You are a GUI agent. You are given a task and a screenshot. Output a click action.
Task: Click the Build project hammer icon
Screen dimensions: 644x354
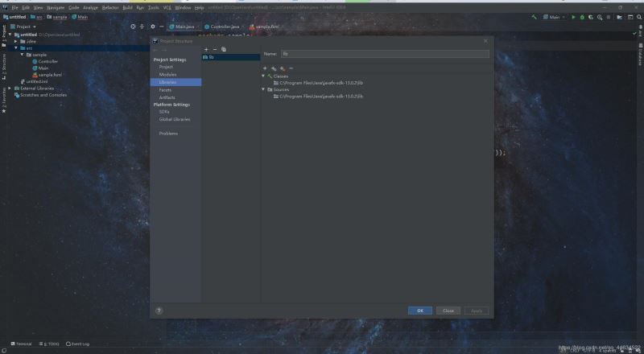pos(534,17)
